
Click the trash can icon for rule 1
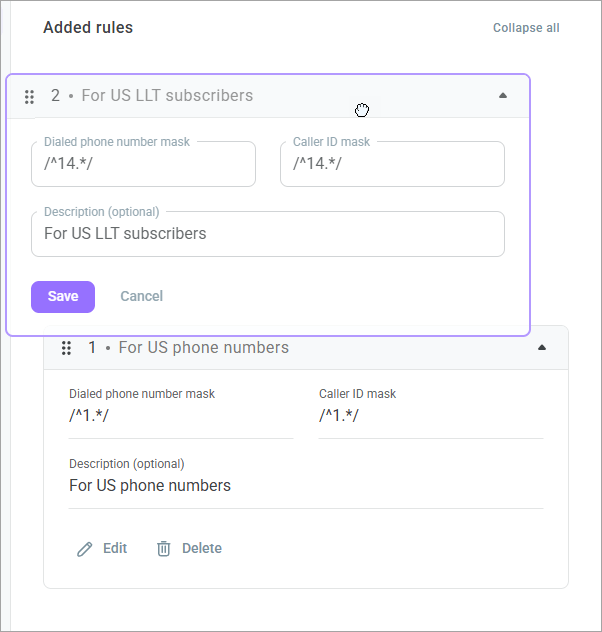pyautogui.click(x=164, y=549)
